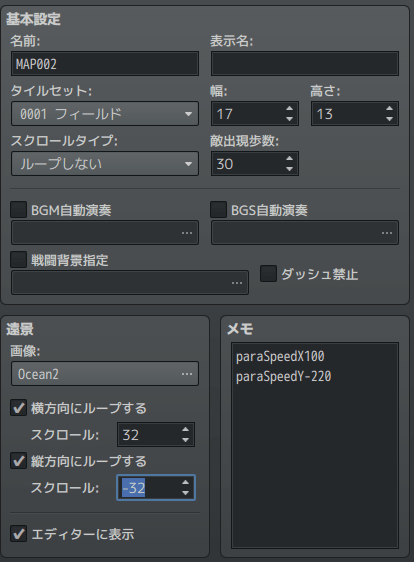Screen dimensions: 414x562
Task: Decrease horizontal scroll value down arrow
Action: [x=185, y=440]
